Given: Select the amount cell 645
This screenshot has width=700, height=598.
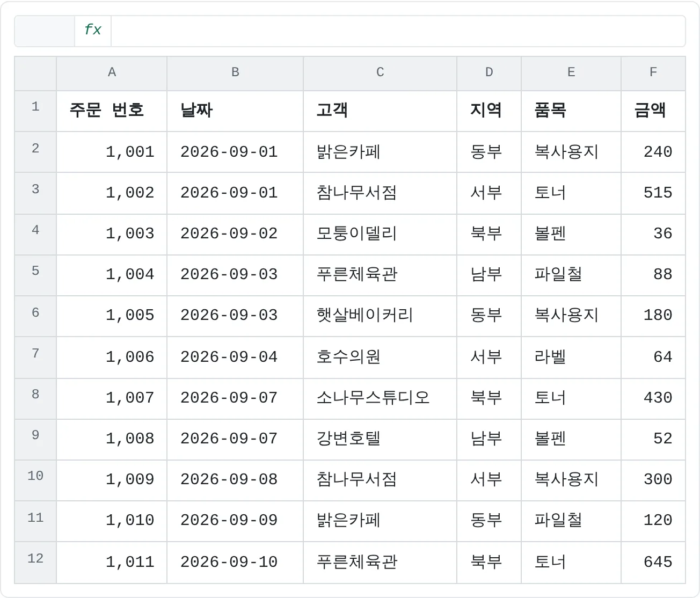Looking at the screenshot, I should pyautogui.click(x=653, y=563).
